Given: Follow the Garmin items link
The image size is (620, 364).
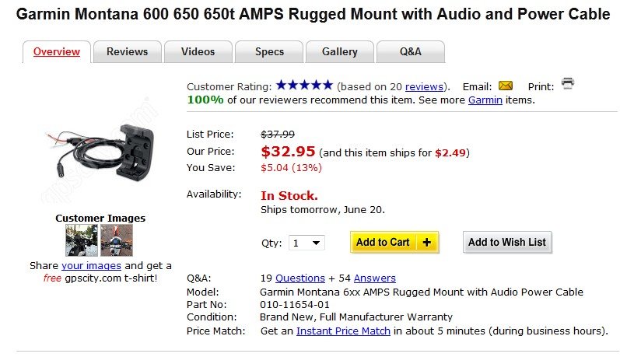Looking at the screenshot, I should click(x=485, y=100).
